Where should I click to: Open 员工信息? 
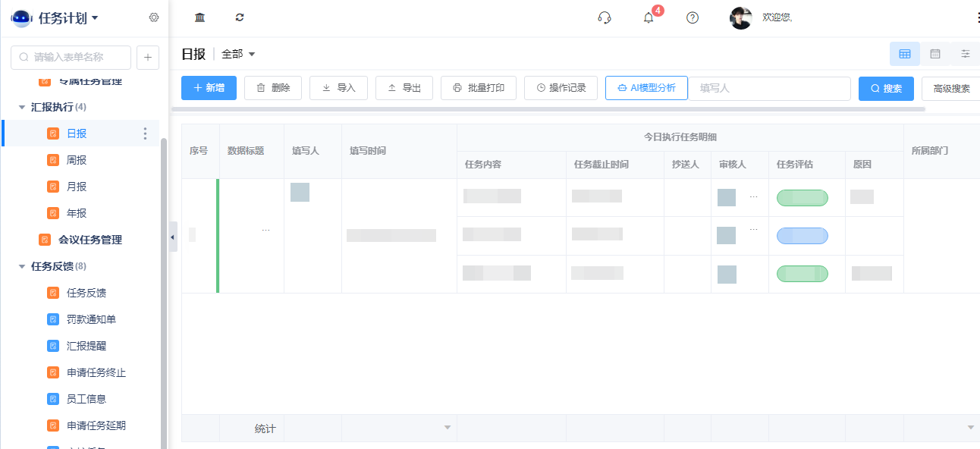(86, 399)
